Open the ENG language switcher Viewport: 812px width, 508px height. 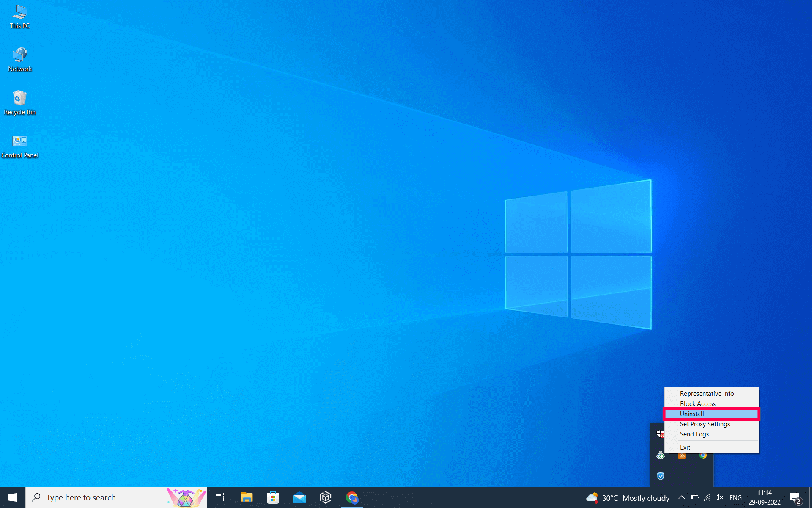click(736, 498)
